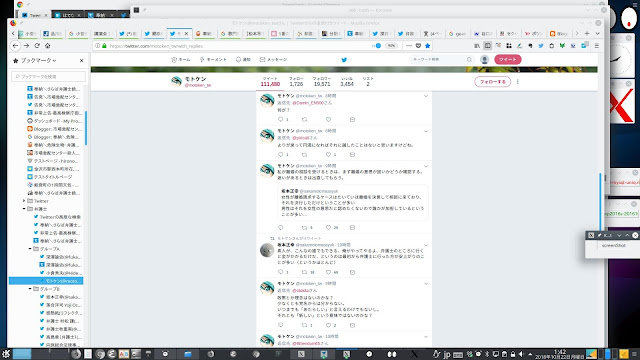640x360 pixels.
Task: Click the blue bookmark star in address bar
Action: [x=427, y=46]
